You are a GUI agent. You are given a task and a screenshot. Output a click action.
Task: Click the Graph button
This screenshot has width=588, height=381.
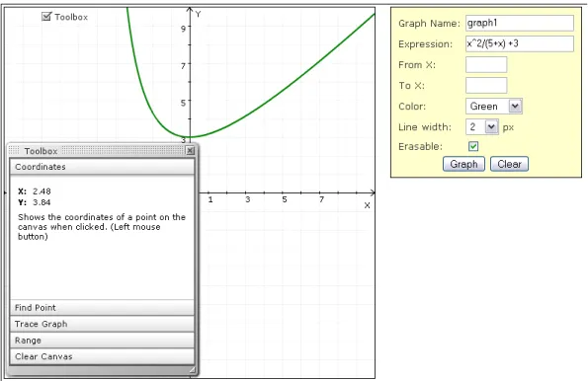click(463, 164)
